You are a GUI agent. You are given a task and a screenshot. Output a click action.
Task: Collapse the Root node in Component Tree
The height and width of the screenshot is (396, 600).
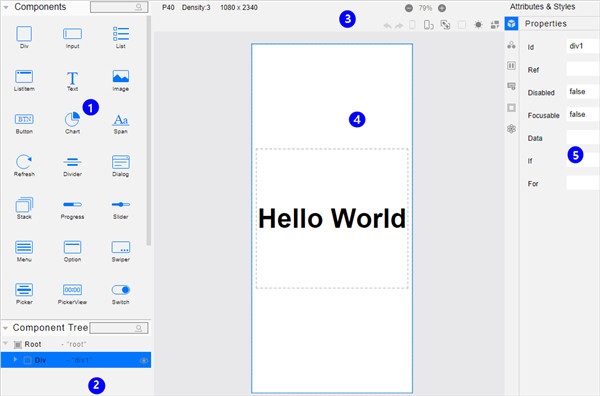tap(5, 343)
